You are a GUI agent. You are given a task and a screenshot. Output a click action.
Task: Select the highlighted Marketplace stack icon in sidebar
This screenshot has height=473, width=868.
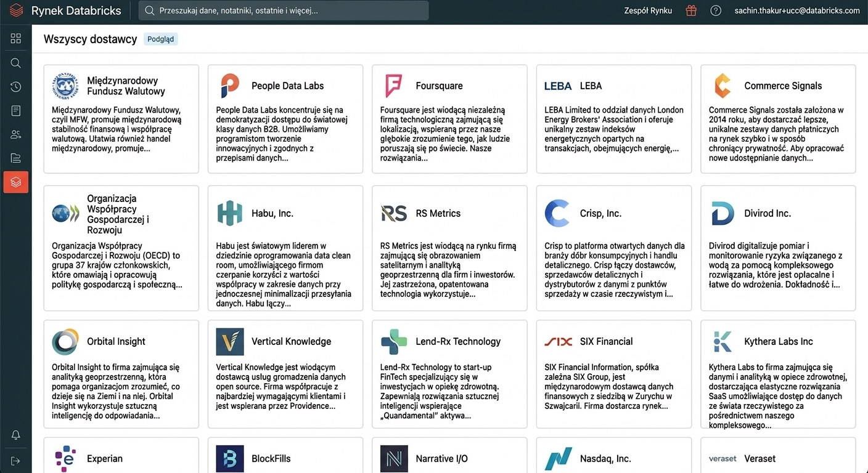tap(16, 182)
